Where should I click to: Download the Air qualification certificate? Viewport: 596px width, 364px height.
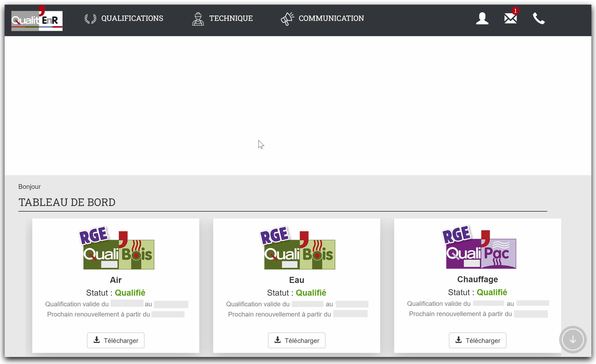[116, 340]
